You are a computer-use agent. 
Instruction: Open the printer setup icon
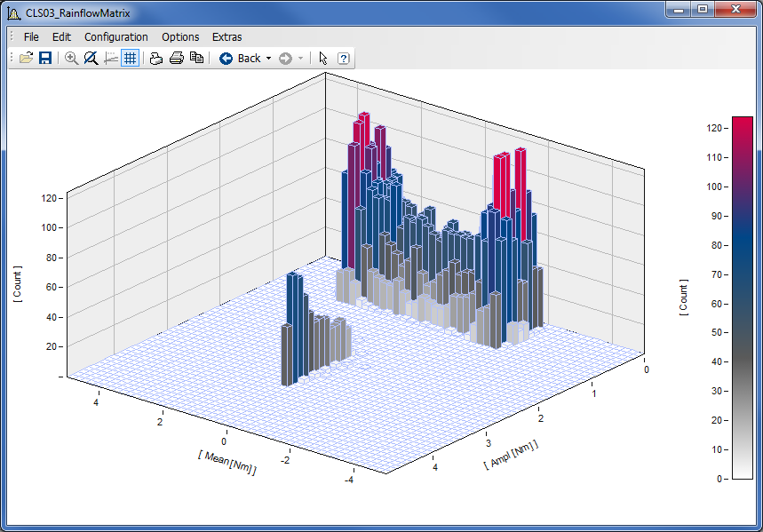(156, 59)
